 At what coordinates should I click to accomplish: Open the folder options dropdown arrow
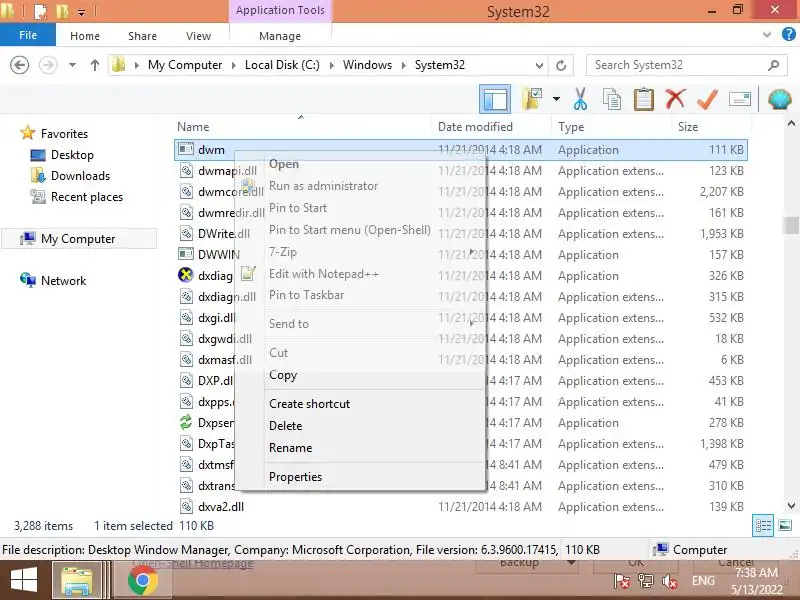(556, 99)
